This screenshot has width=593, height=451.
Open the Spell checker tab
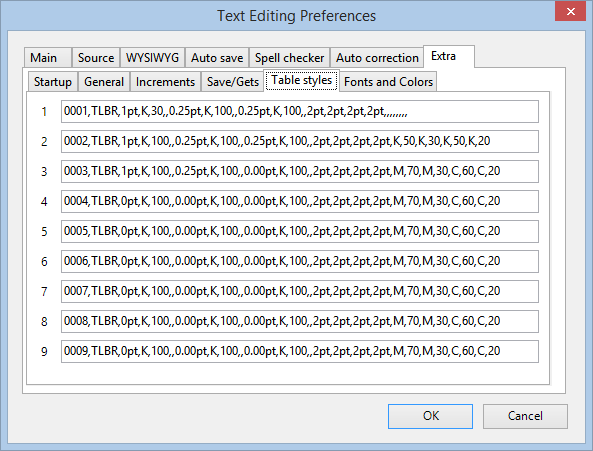pos(289,58)
